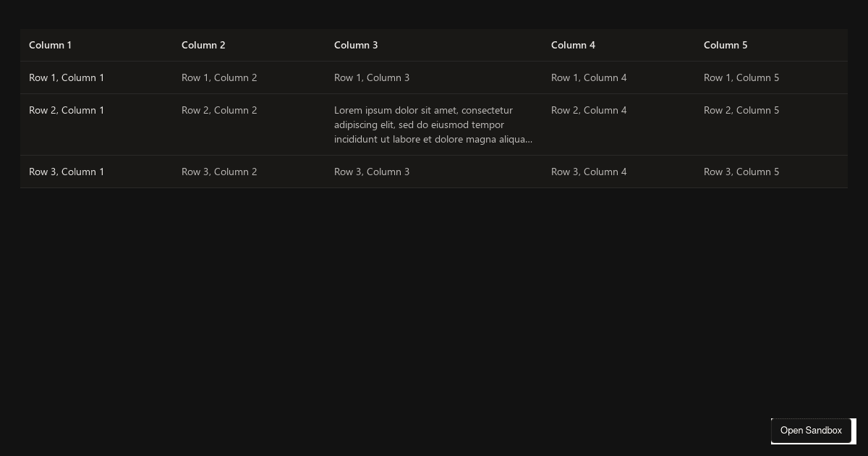Viewport: 868px width, 456px height.
Task: Expand the truncated Lorem ipsum cell
Action: click(x=433, y=124)
